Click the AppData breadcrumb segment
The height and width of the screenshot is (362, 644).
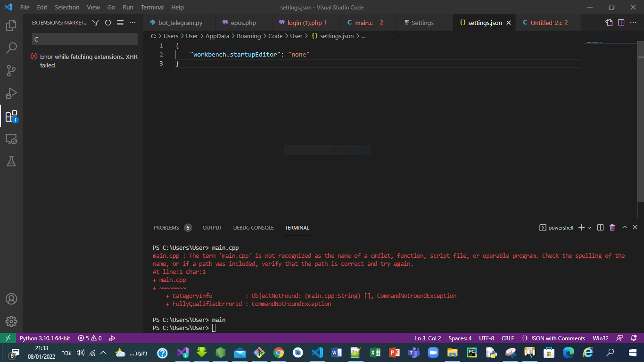point(217,36)
